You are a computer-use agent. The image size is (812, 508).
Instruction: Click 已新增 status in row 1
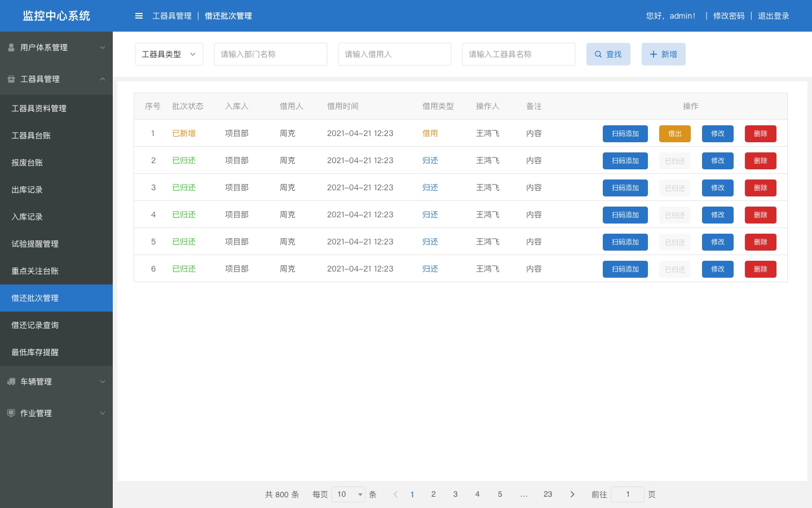point(184,133)
